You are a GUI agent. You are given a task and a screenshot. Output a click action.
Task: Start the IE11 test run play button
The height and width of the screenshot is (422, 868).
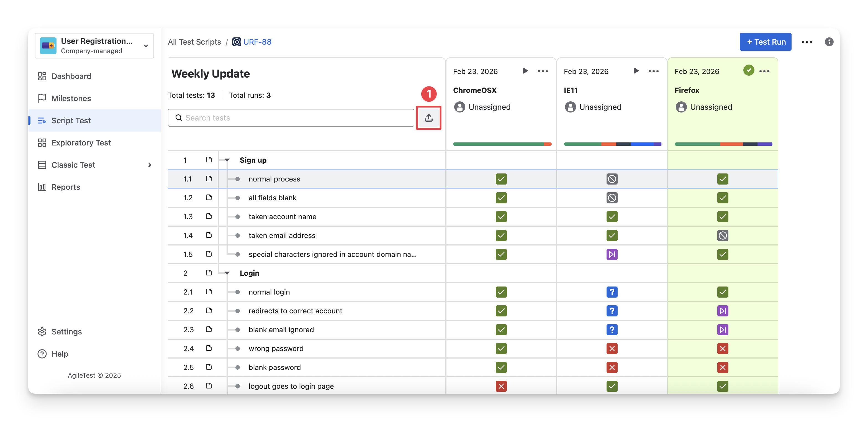(x=636, y=71)
